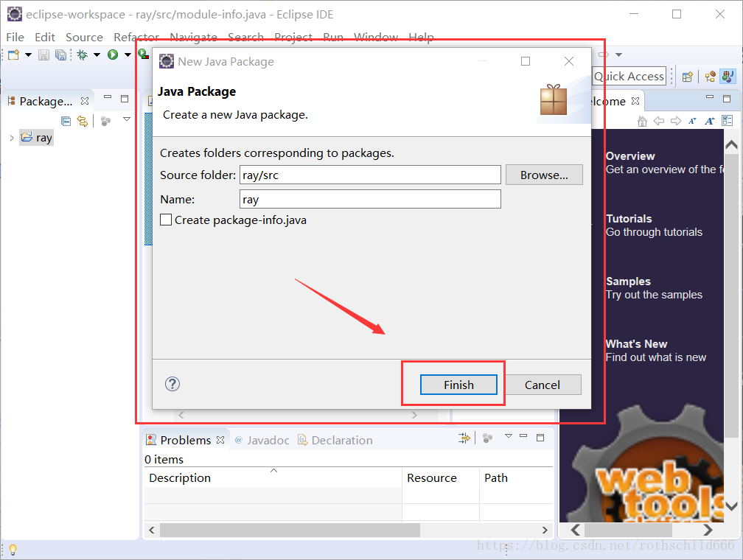
Task: Close the Package Explorer tab
Action: coord(85,101)
